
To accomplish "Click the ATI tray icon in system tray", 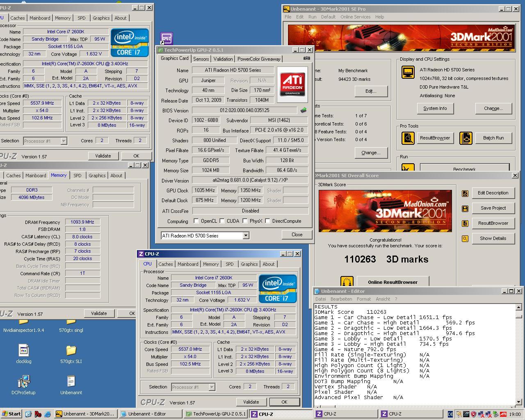I will tap(503, 414).
